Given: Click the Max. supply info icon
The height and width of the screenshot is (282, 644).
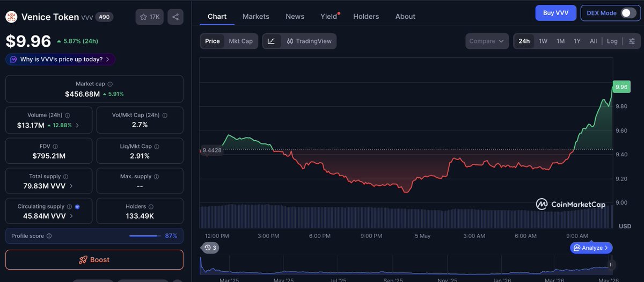Looking at the screenshot, I should click(156, 177).
